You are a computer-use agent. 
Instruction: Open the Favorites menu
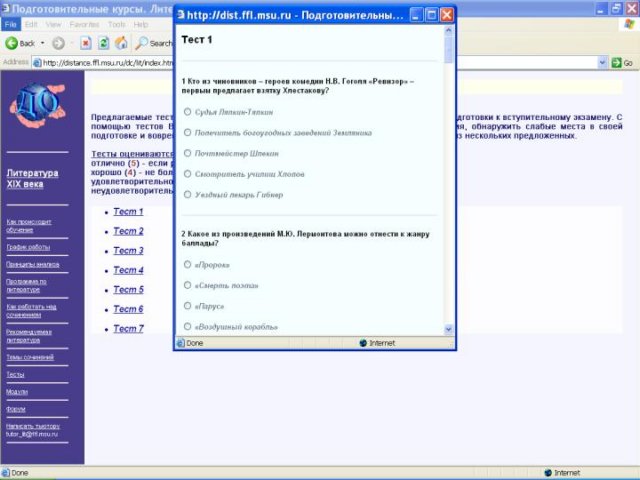coord(84,24)
